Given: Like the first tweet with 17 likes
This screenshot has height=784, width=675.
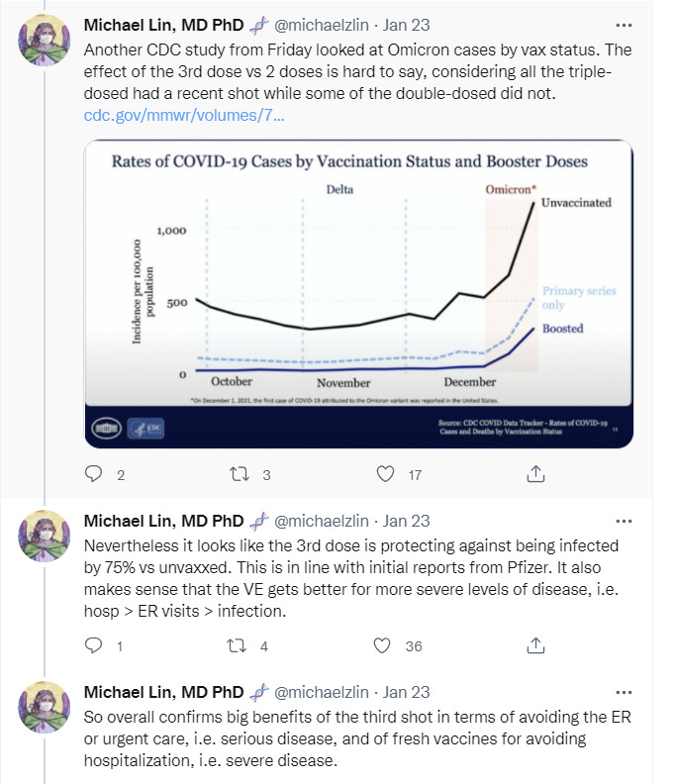Looking at the screenshot, I should coord(385,474).
